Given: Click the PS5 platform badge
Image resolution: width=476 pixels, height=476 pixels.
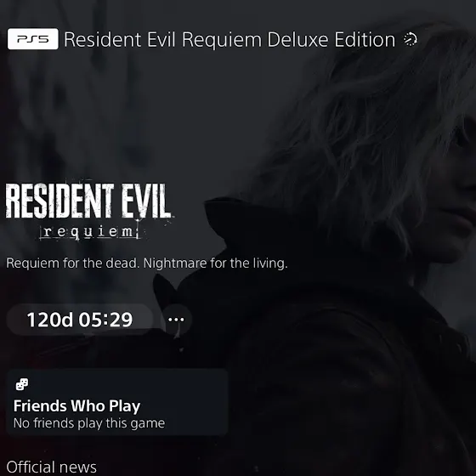Looking at the screenshot, I should pos(33,39).
